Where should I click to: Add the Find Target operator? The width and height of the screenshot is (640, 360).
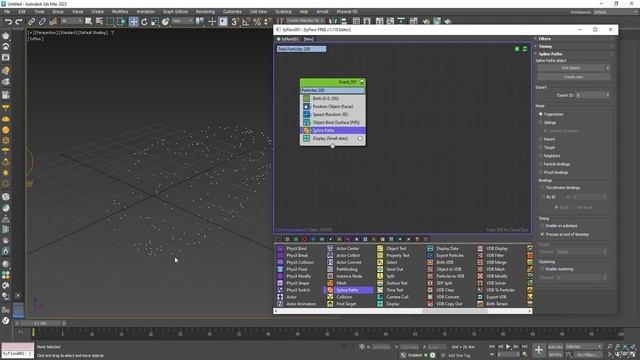[x=346, y=304]
